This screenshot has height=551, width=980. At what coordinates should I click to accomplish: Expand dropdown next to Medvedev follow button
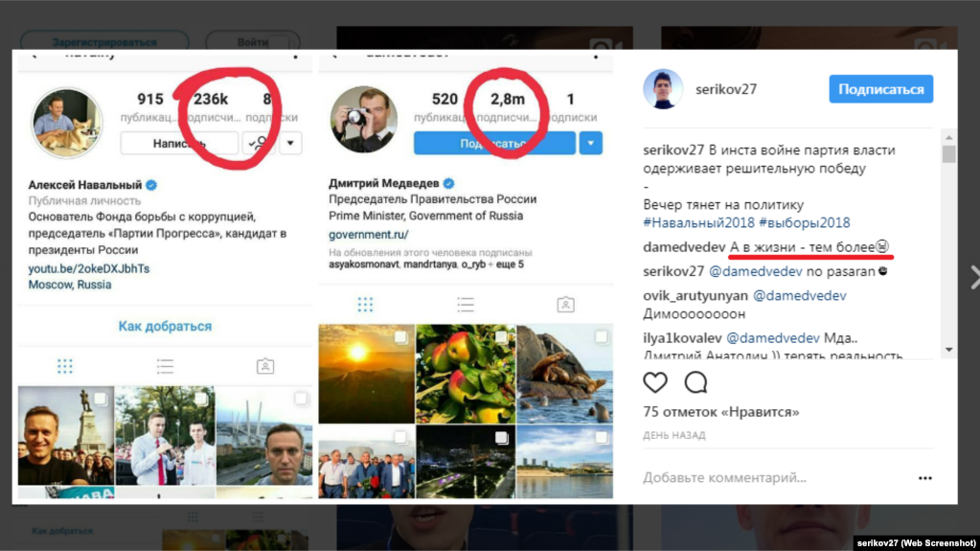coord(591,143)
